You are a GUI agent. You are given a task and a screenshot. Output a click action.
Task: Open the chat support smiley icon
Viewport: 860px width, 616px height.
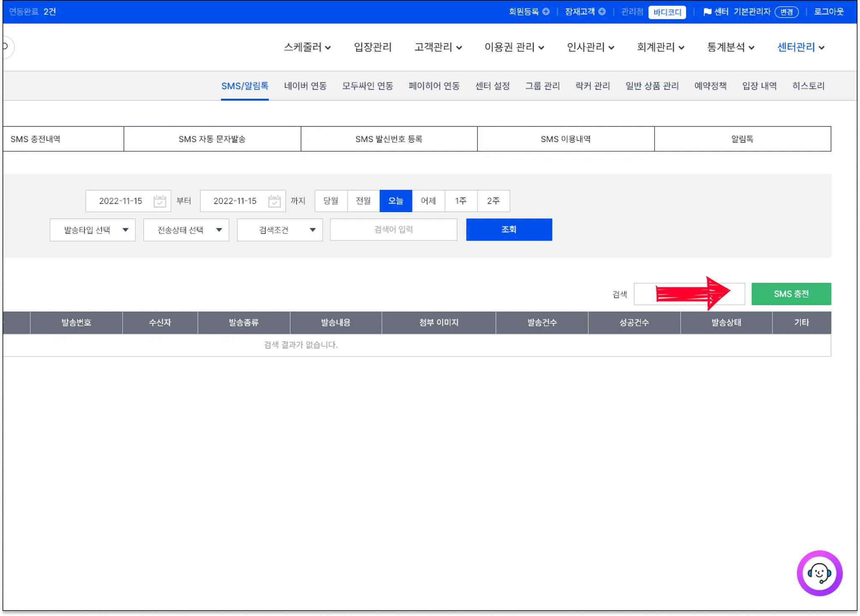tap(819, 573)
